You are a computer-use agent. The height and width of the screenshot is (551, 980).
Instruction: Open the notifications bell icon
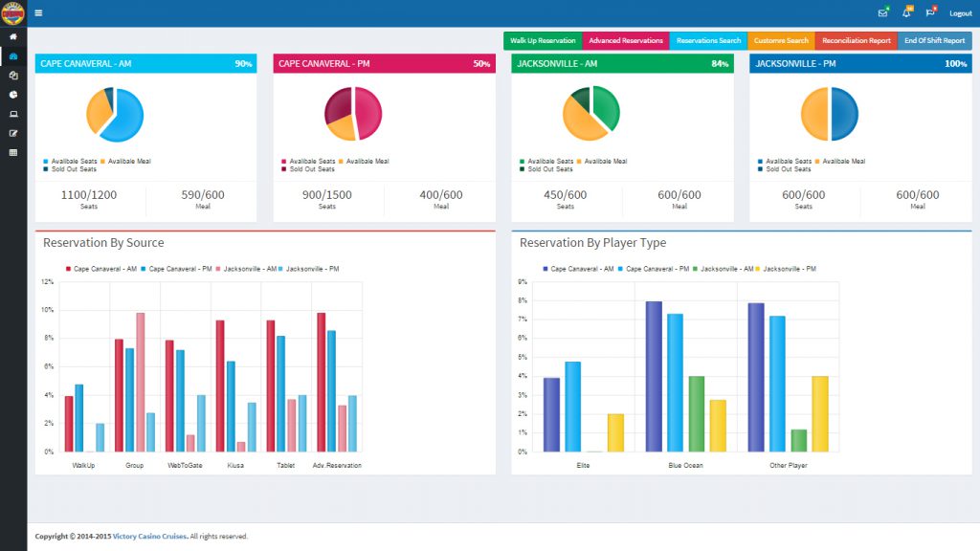(905, 12)
